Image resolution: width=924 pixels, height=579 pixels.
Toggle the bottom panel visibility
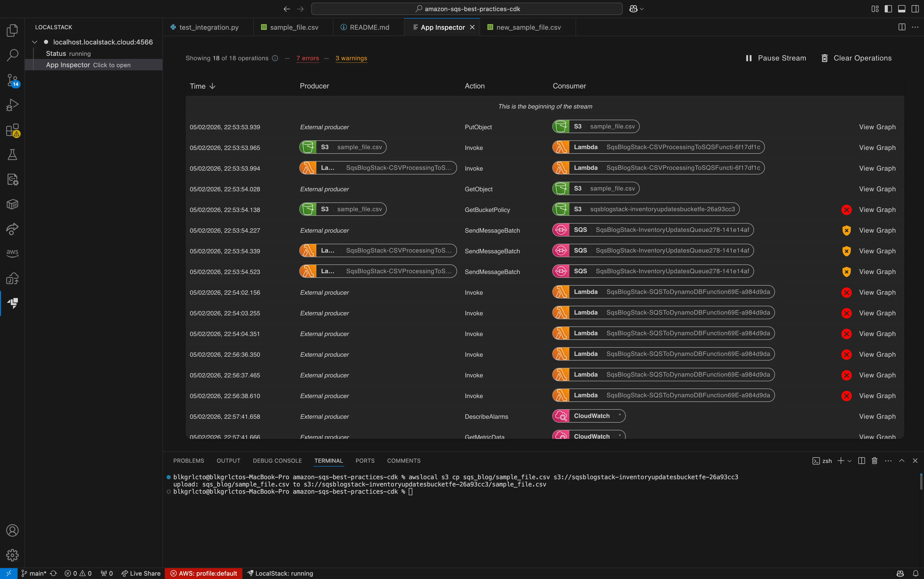(x=902, y=9)
